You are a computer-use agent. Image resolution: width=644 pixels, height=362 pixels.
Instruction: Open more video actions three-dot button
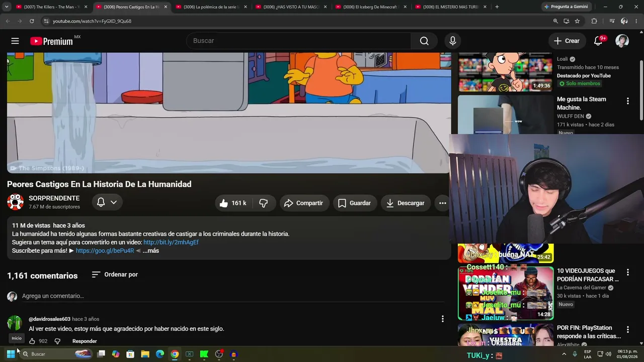tap(443, 203)
